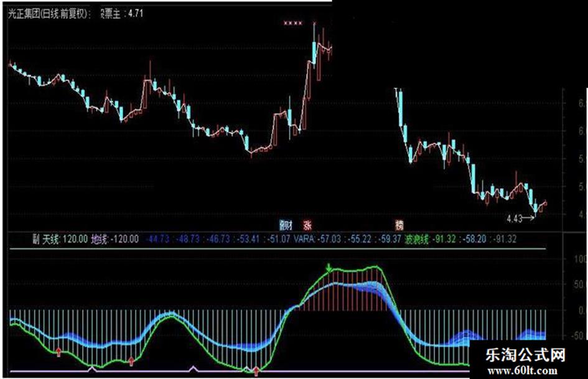588x379 pixels.
Task: Click the second purple peak on the ground line
Action: coord(193,368)
